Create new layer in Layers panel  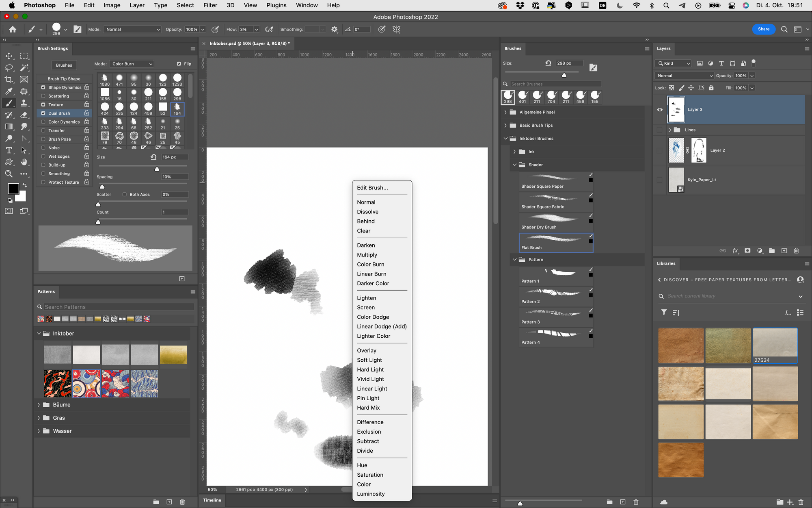pos(784,251)
